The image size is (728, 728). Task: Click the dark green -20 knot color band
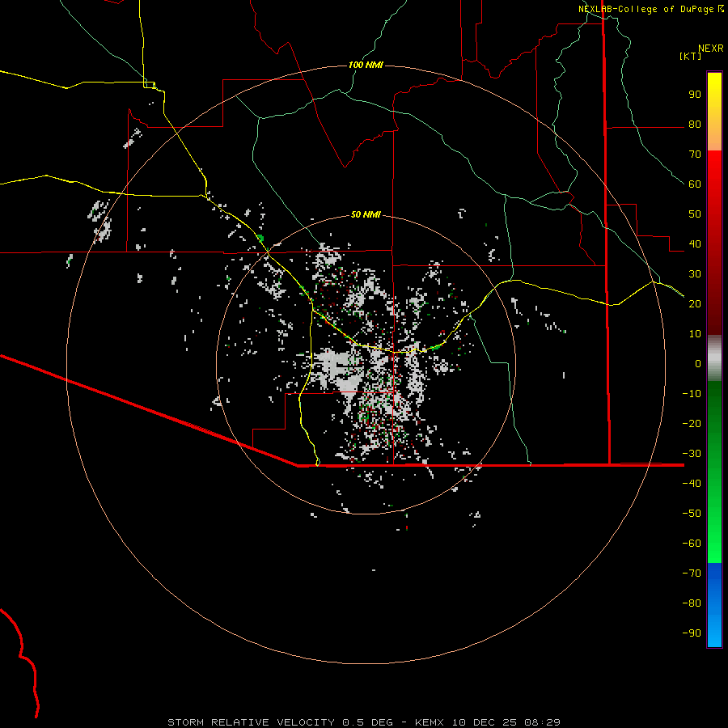click(x=714, y=423)
